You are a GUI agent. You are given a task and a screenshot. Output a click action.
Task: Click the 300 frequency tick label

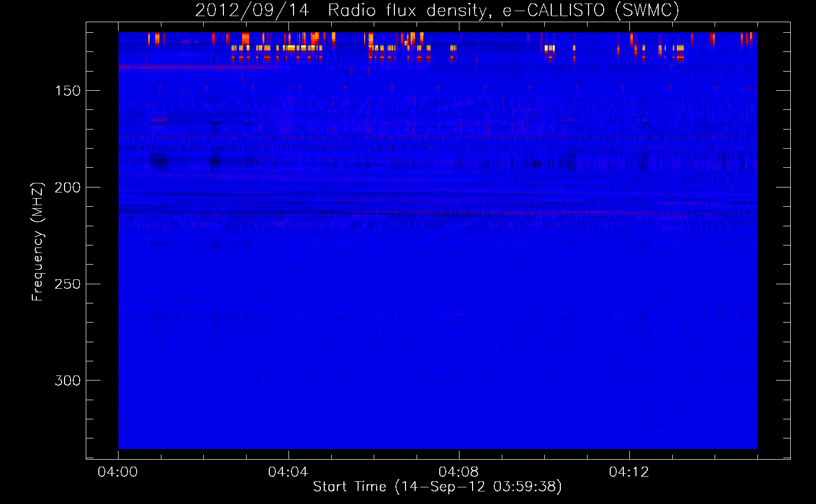tap(68, 381)
